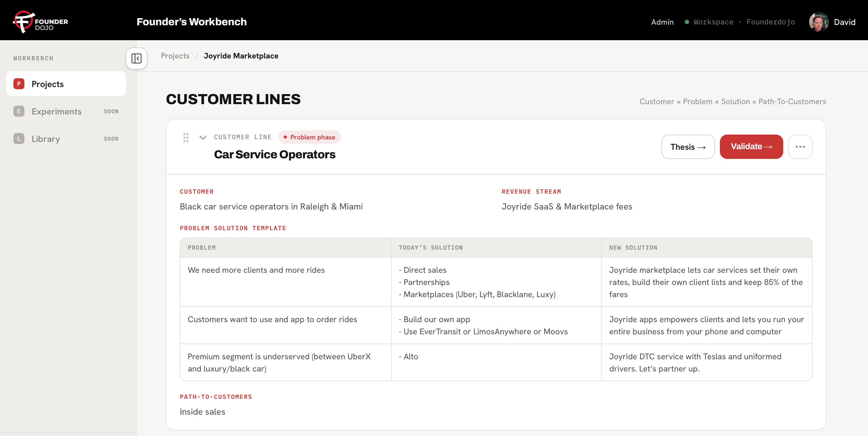The height and width of the screenshot is (436, 868).
Task: Click the REVENUE STREAM label
Action: [531, 192]
